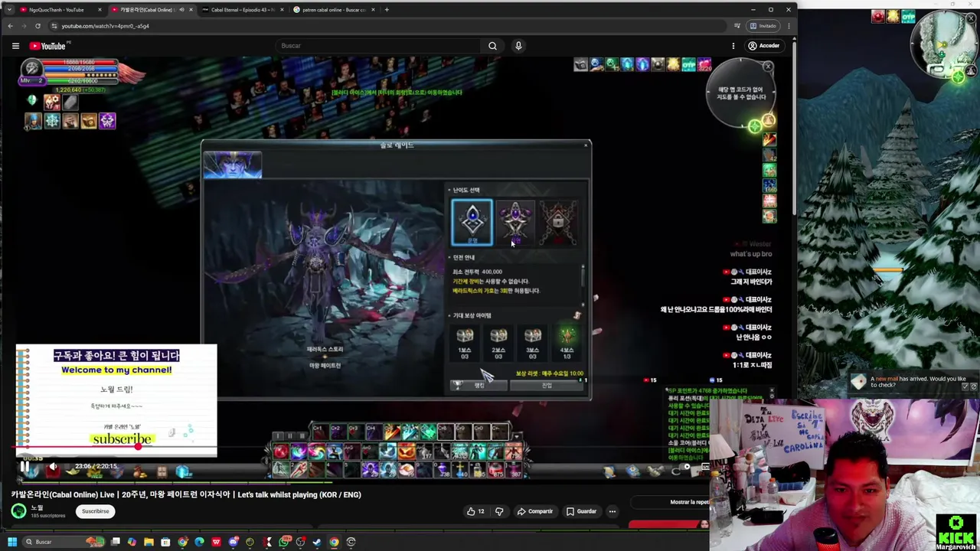Pause the video with the player button
Viewport: 980px width, 551px height.
(x=24, y=466)
